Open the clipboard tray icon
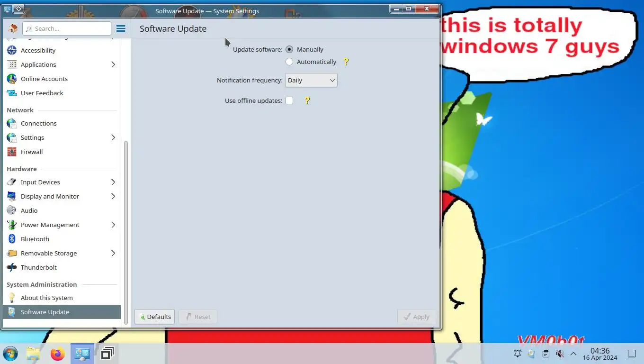 (546, 354)
